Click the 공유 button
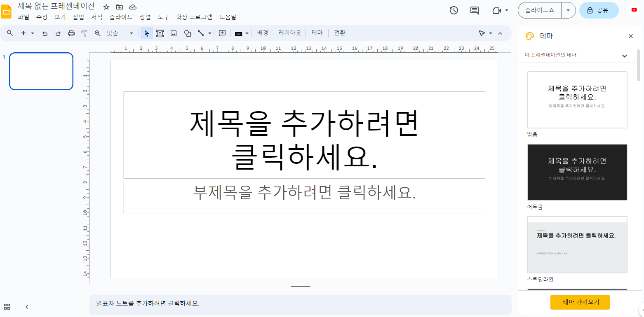Screen dimensions: 644x317 coord(599,10)
